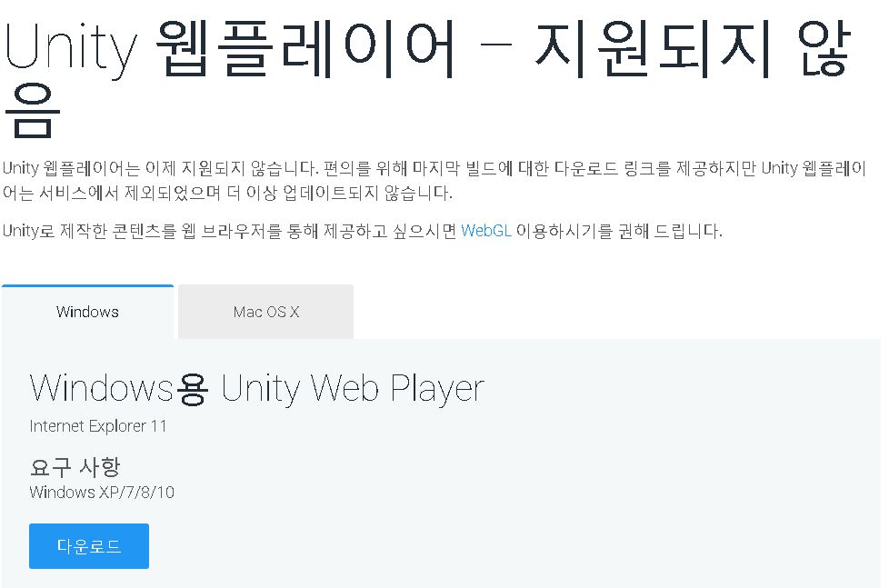Click the 'Internet Explorer 11' text
The width and height of the screenshot is (889, 588).
(x=98, y=426)
